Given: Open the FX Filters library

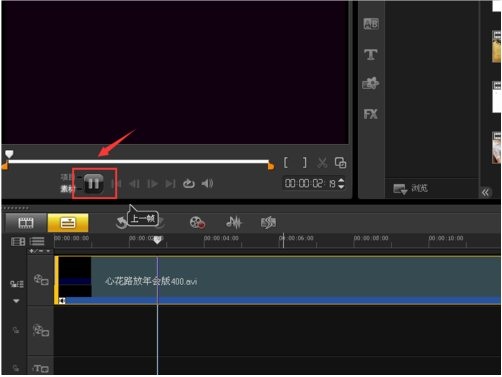Looking at the screenshot, I should (371, 114).
